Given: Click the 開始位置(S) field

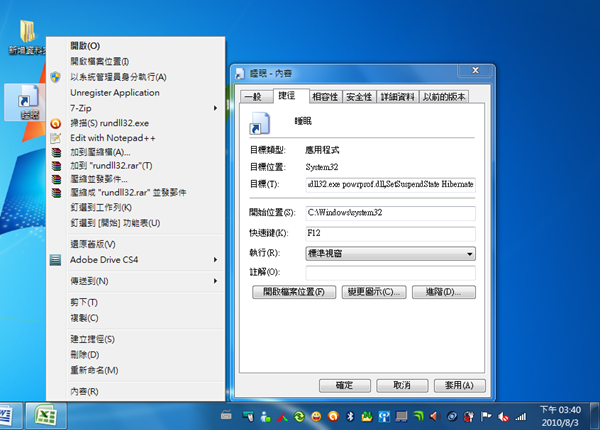Looking at the screenshot, I should pos(390,213).
